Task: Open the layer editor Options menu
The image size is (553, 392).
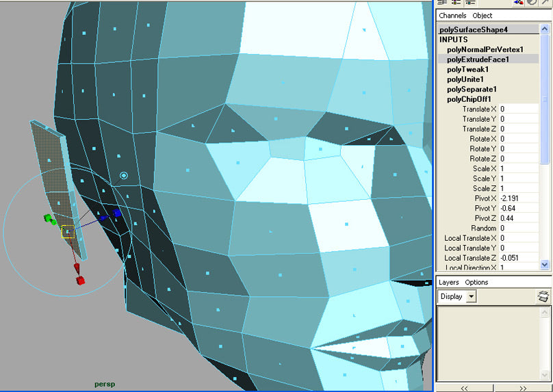Action: click(476, 282)
